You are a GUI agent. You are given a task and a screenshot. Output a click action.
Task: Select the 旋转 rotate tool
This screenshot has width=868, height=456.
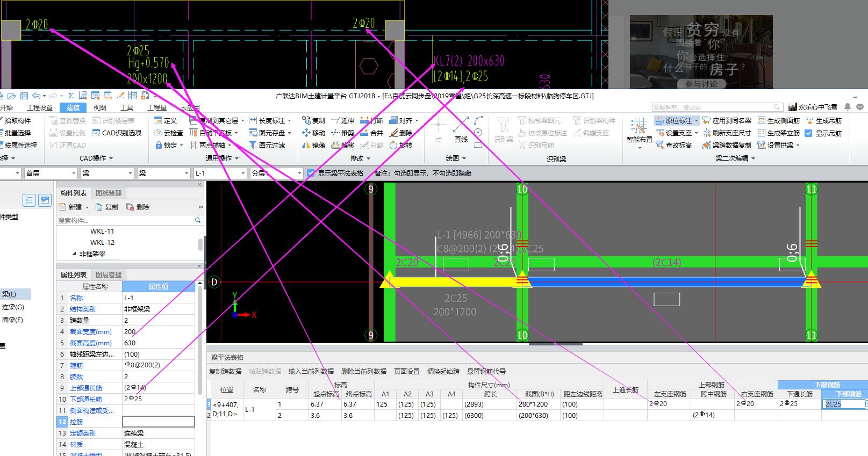coord(400,145)
